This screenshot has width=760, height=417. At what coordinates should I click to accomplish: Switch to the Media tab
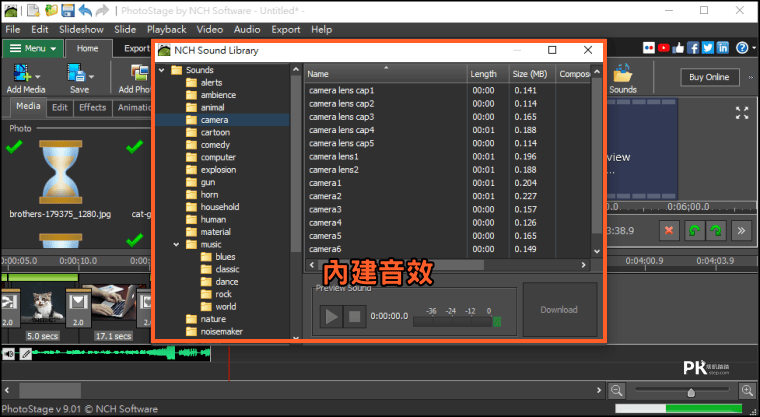tap(28, 107)
